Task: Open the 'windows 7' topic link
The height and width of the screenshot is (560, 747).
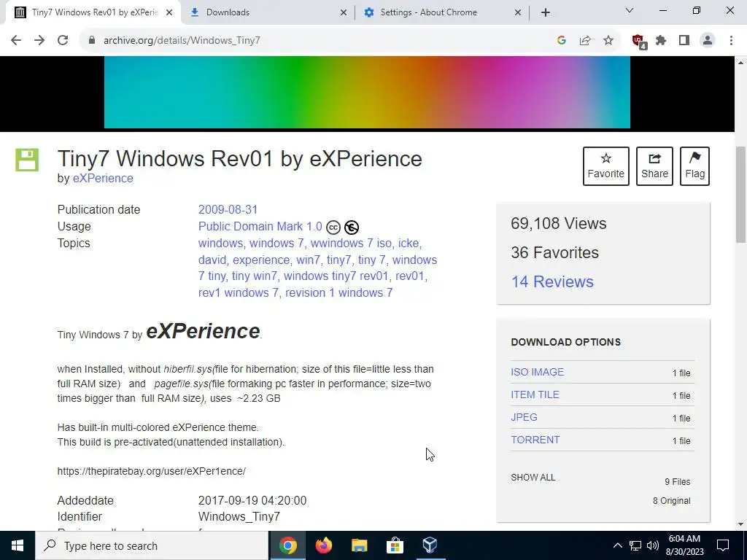Action: tap(276, 244)
